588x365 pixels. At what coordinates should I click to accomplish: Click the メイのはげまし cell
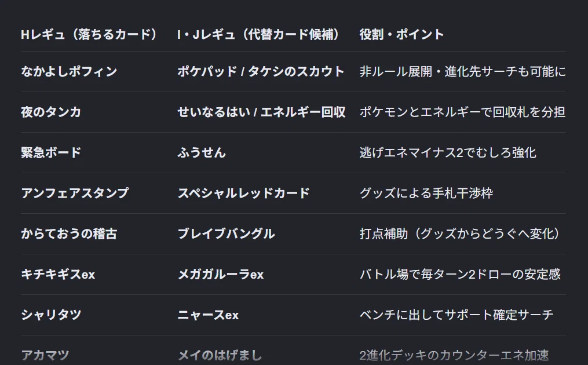point(220,355)
